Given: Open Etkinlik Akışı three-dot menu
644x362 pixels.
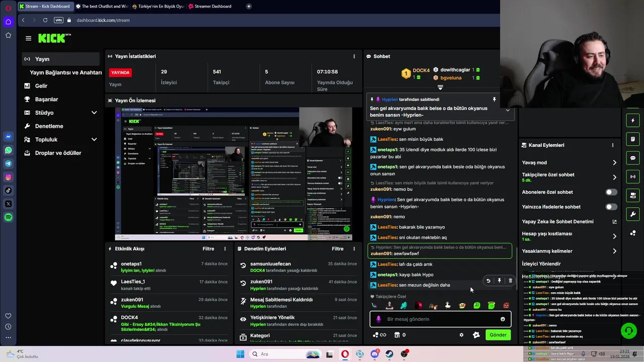Looking at the screenshot, I should click(225, 249).
